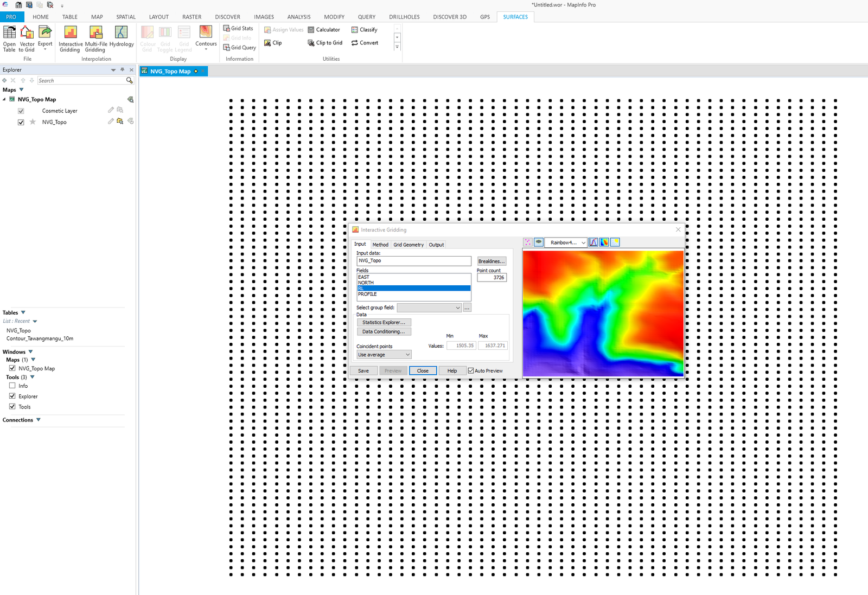Click the Vector to Grid icon
Screen dimensions: 868x595
pyautogui.click(x=27, y=38)
